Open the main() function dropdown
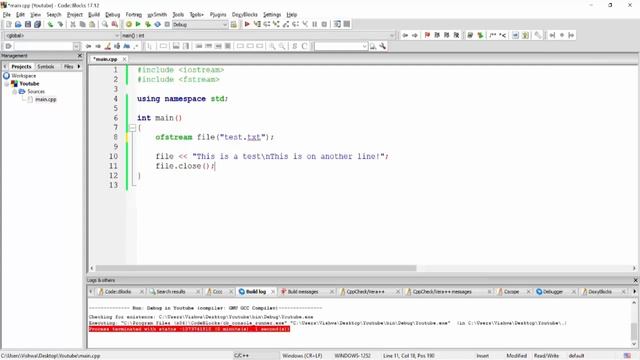Screen dimensions: 640x360 pyautogui.click(x=258, y=36)
